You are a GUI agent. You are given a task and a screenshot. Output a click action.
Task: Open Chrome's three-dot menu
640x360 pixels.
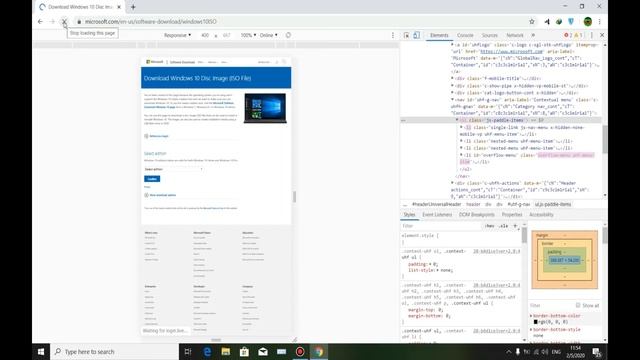pos(600,22)
